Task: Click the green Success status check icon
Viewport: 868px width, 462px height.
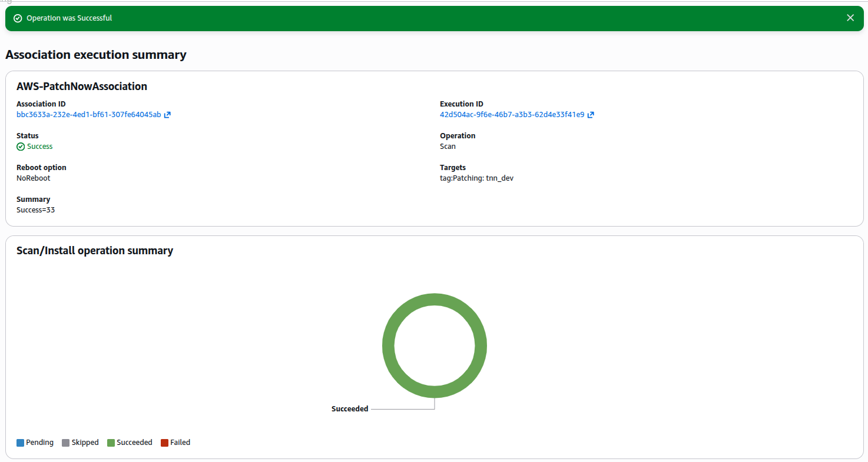Action: point(21,147)
